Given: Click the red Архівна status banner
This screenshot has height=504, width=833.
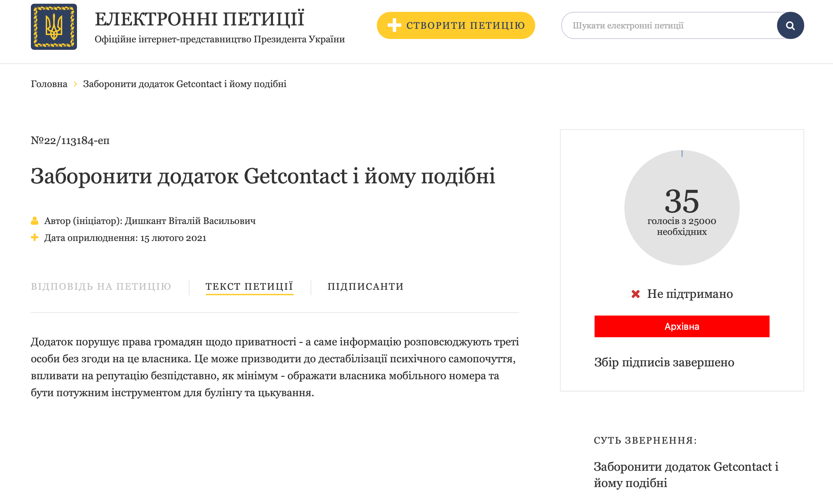Looking at the screenshot, I should [x=681, y=326].
